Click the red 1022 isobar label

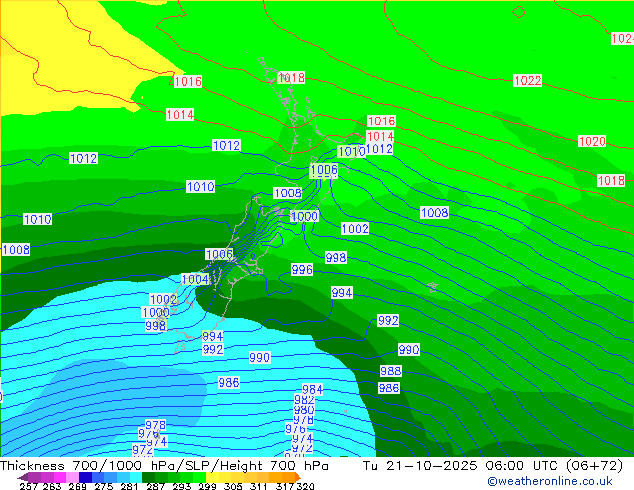click(527, 80)
